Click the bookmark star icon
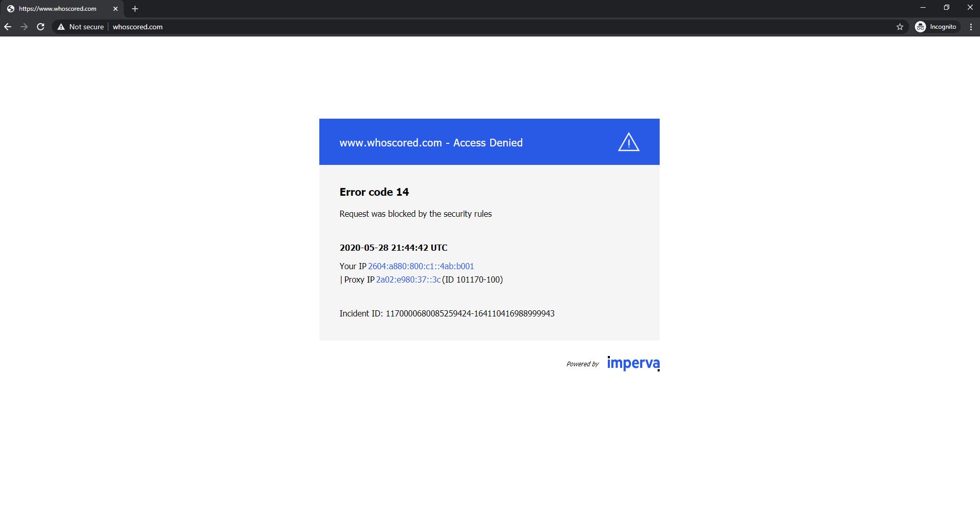 [899, 27]
